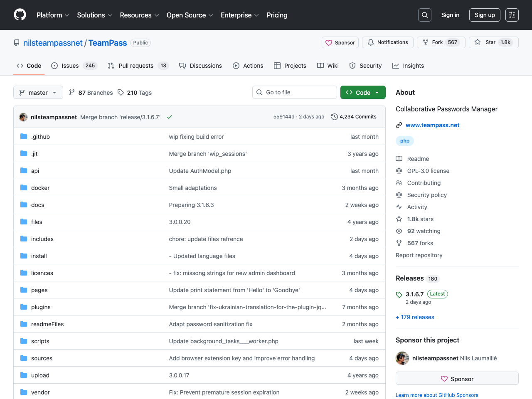The height and width of the screenshot is (399, 532).
Task: Expand the green Code dropdown arrow
Action: [376, 92]
